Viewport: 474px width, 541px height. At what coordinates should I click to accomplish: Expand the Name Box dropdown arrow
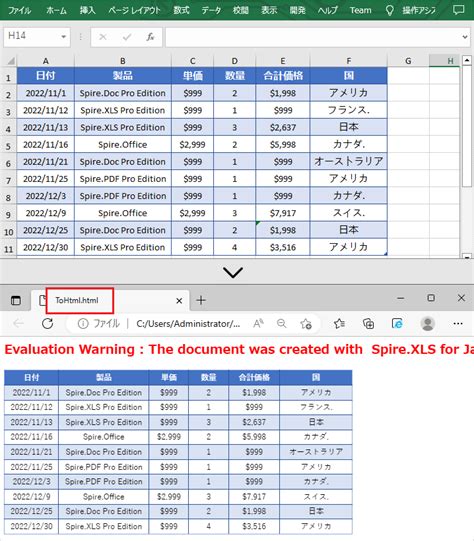point(63,37)
